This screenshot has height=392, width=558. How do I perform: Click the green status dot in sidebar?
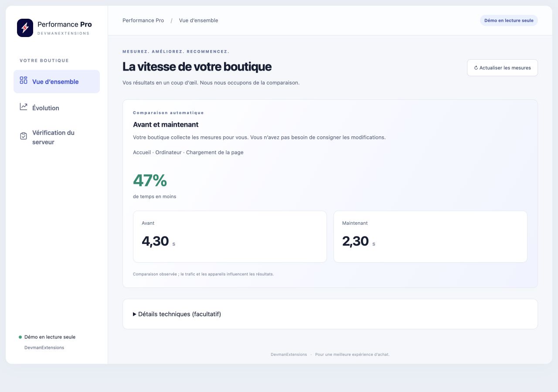pyautogui.click(x=20, y=337)
